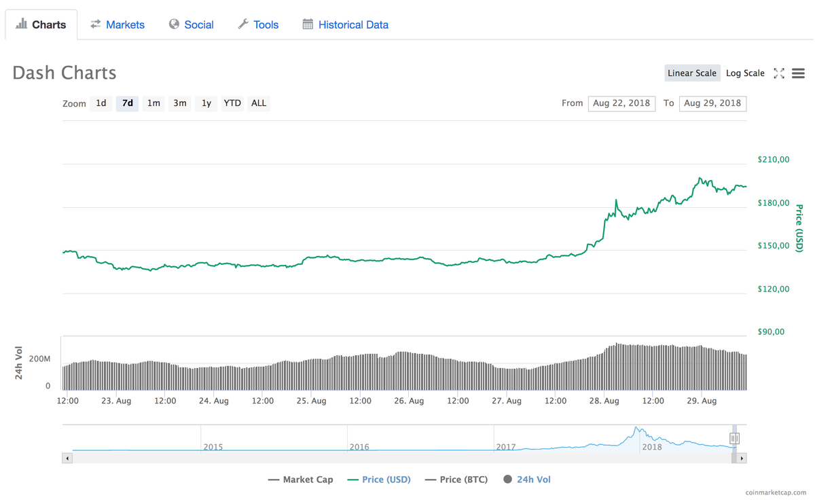Set zoom range to YTD
The width and height of the screenshot is (815, 504).
point(232,103)
